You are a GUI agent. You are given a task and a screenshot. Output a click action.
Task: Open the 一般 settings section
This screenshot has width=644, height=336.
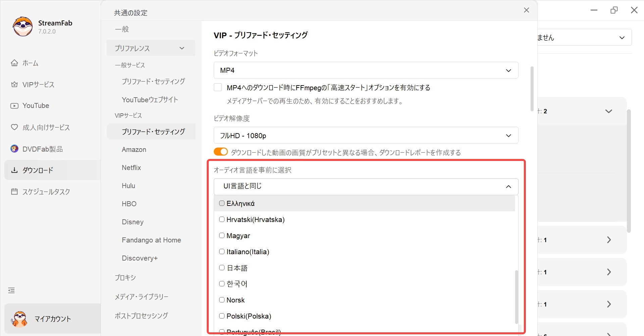tap(122, 29)
